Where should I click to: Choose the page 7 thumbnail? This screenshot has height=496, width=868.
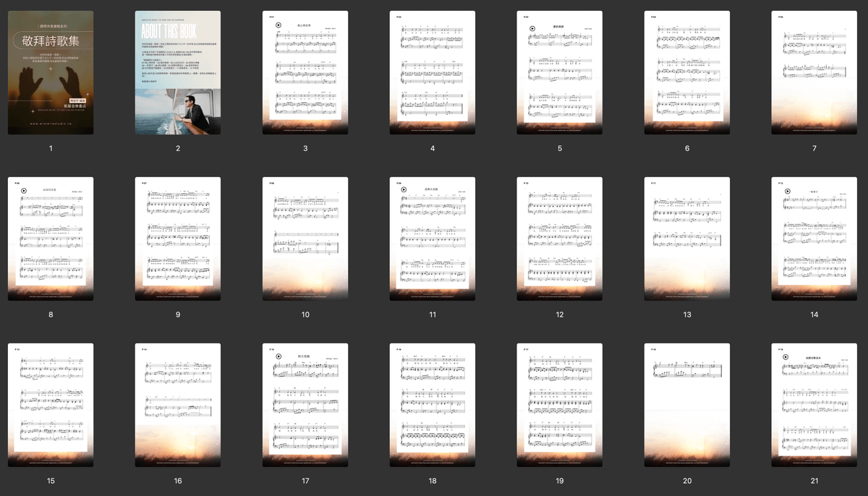coord(814,72)
